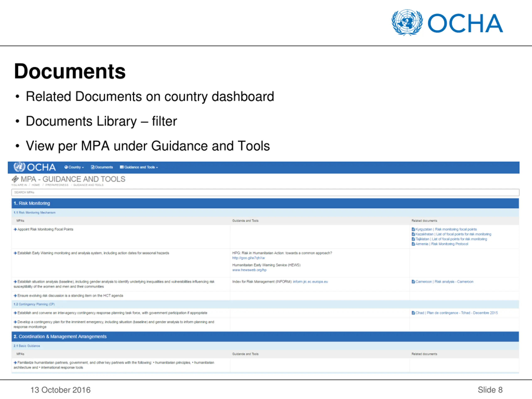Click 'MPAs' column header under 2.1
Viewport: 532px width, 399px height.
[20, 354]
